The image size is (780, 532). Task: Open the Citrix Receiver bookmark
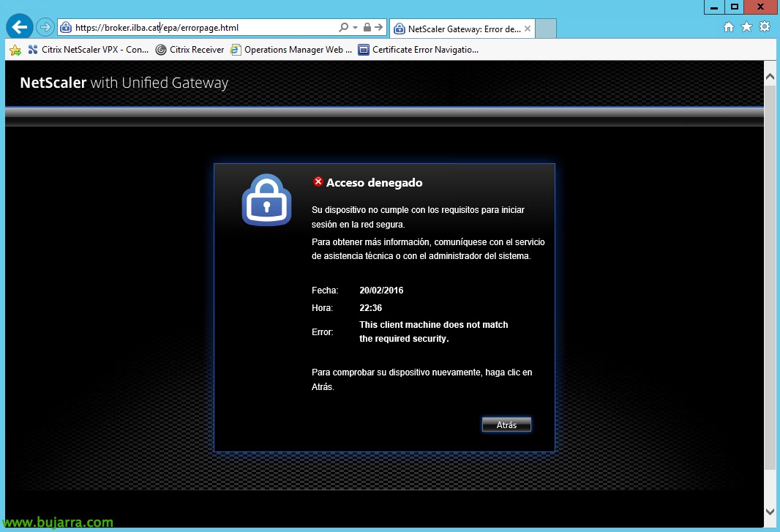point(190,50)
